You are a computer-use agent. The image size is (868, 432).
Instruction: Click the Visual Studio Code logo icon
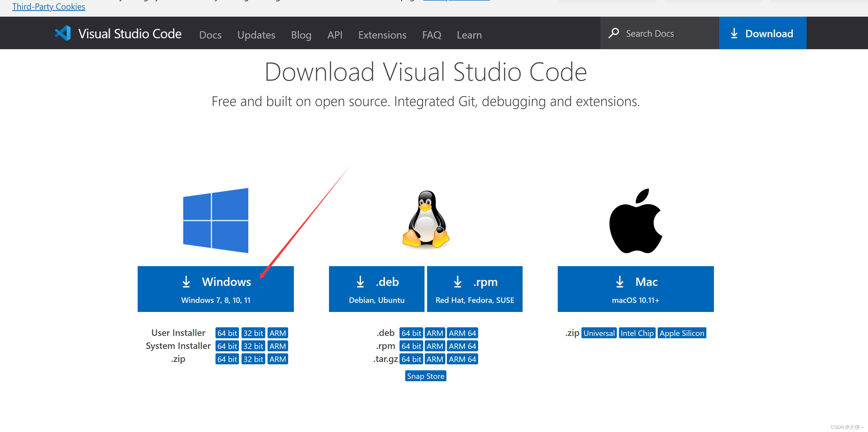pyautogui.click(x=63, y=33)
